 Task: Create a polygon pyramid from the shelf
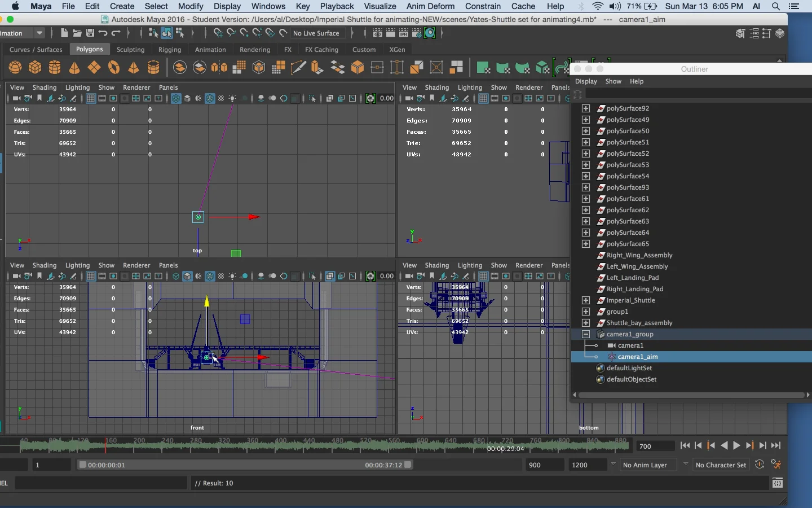[x=134, y=68]
